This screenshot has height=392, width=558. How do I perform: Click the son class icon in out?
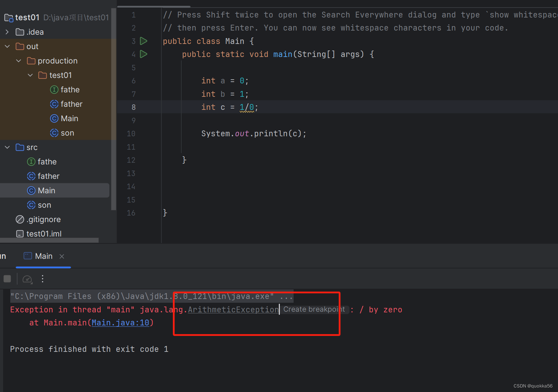click(54, 133)
